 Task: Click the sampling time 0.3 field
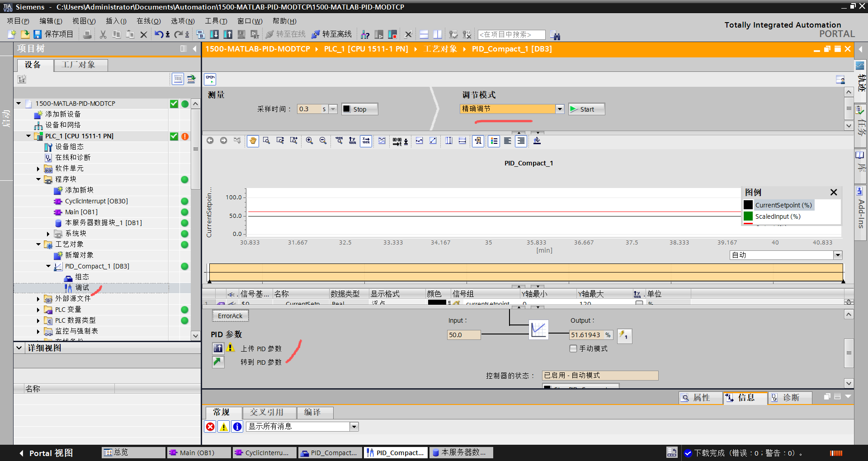point(309,109)
